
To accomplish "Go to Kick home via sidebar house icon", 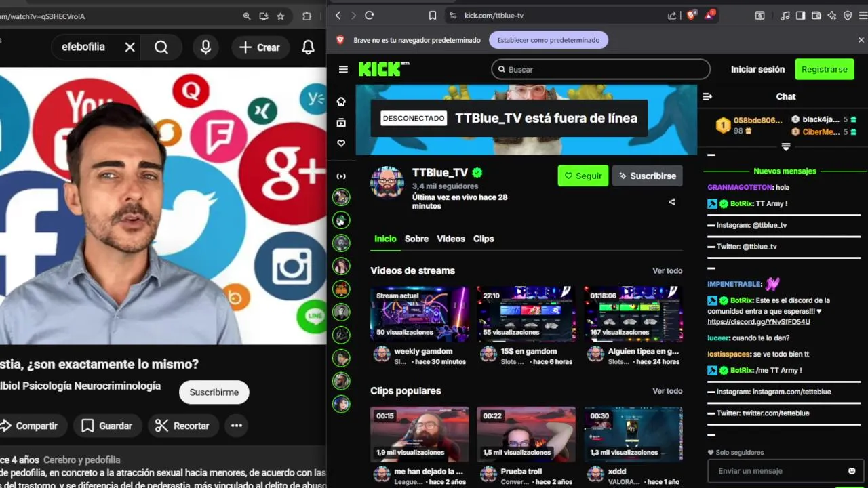I will pyautogui.click(x=341, y=101).
